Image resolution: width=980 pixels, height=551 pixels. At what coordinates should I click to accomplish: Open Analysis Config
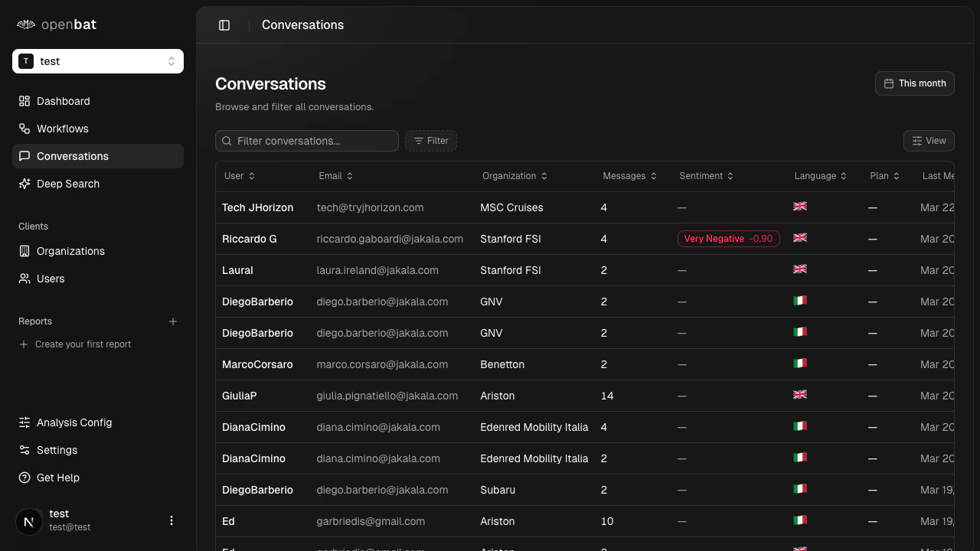tap(73, 422)
